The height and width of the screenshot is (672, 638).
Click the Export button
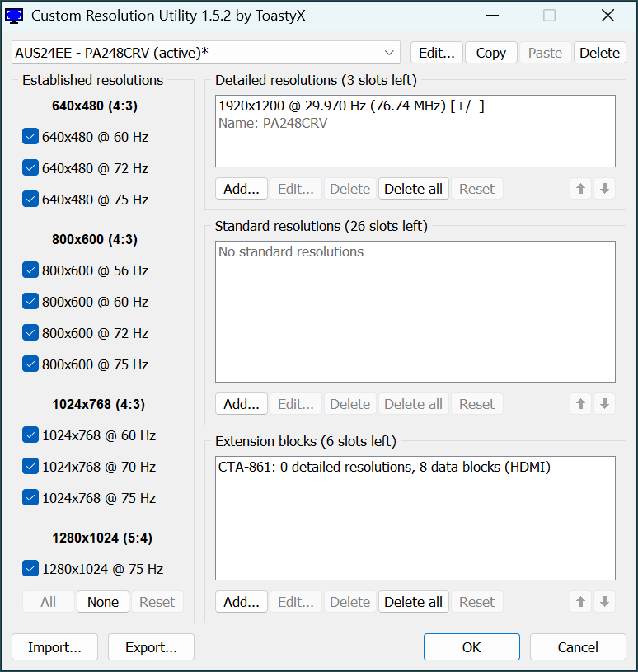click(151, 646)
